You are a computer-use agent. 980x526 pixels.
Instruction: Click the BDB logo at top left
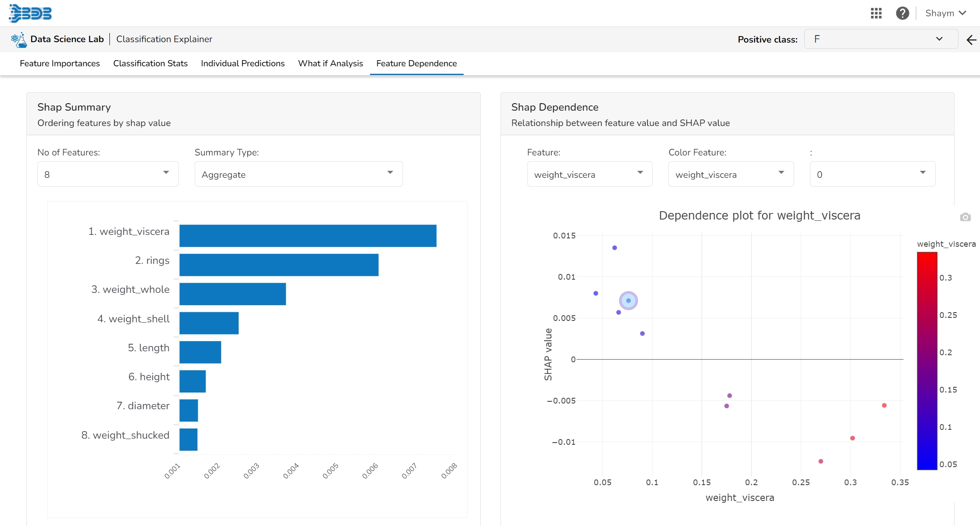click(x=30, y=13)
